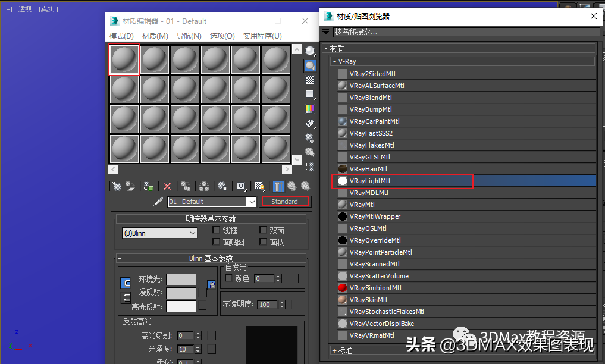605x364 pixels.
Task: Click the self-illumination map button
Action: (x=294, y=278)
